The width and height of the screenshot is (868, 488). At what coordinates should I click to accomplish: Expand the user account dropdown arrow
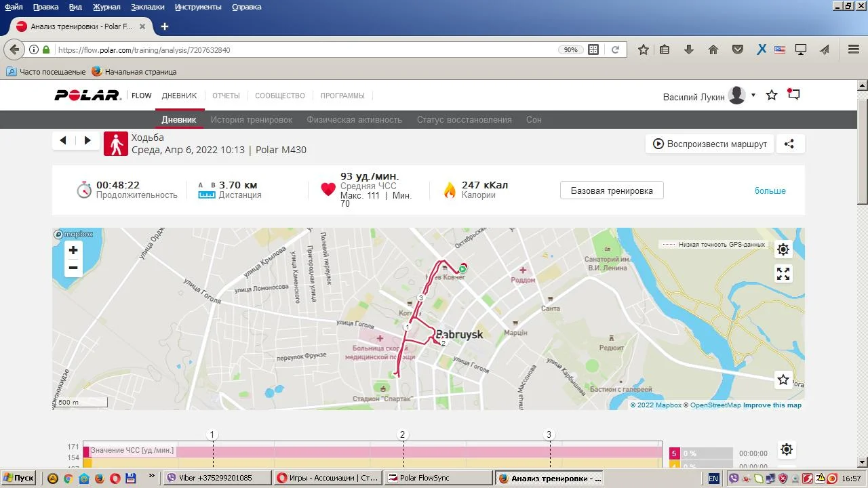pyautogui.click(x=753, y=96)
